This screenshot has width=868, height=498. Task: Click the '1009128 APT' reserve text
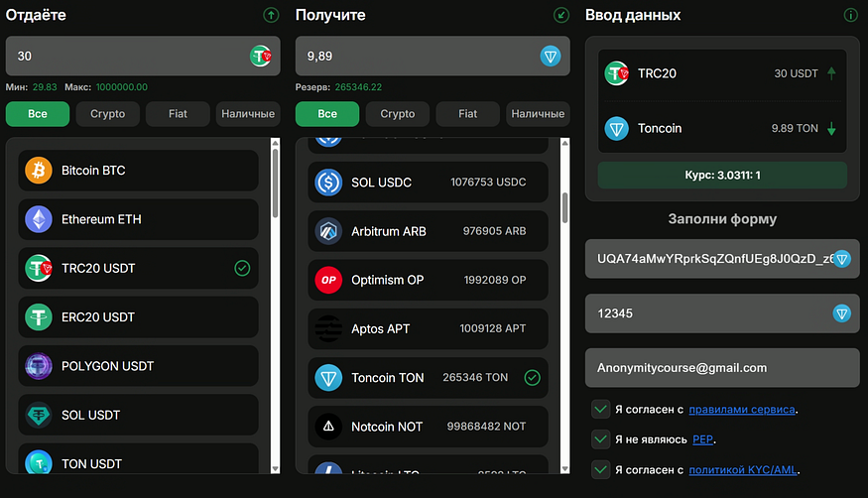click(x=493, y=328)
